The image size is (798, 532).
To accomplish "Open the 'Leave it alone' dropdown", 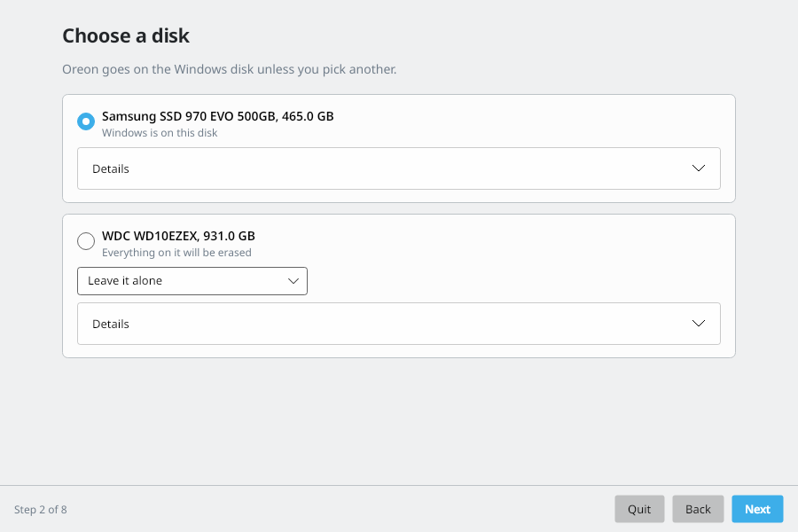I will pyautogui.click(x=192, y=281).
